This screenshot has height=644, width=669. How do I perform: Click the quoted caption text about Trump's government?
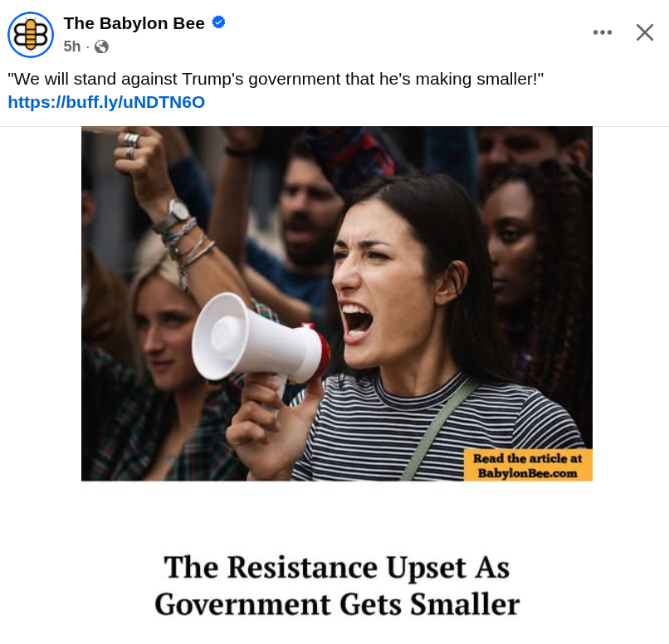tap(276, 80)
